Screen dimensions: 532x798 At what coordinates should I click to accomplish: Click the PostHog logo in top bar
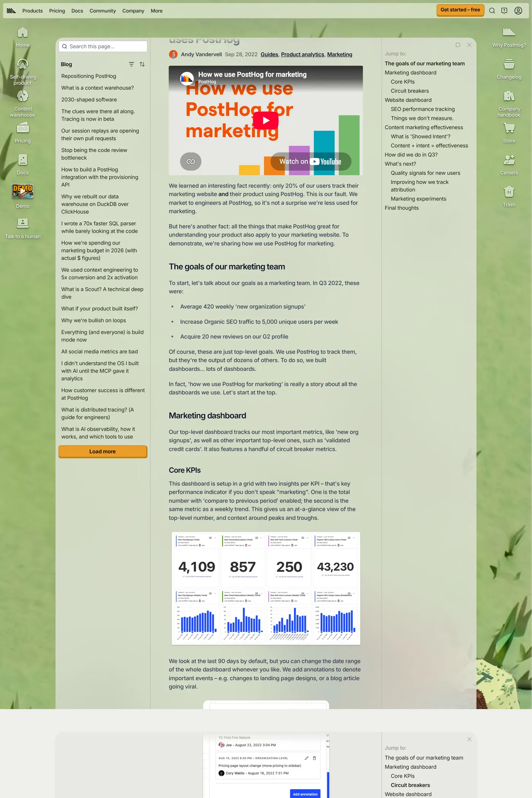pos(11,11)
